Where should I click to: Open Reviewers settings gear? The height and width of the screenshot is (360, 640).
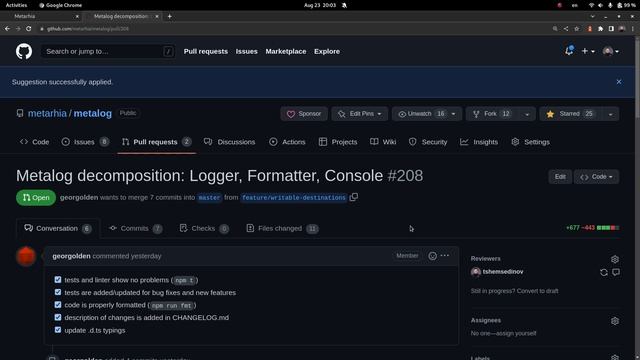tap(615, 259)
